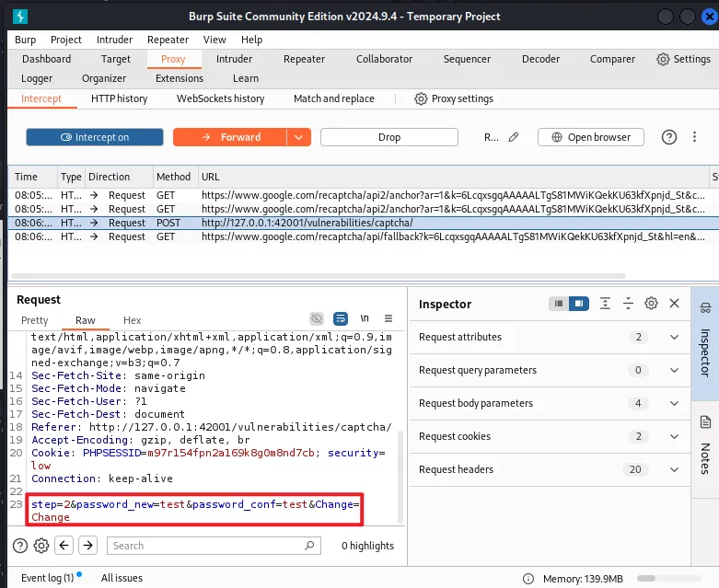Viewport: 719px width, 588px height.
Task: Click the Proxy settings gear icon
Action: tap(421, 98)
